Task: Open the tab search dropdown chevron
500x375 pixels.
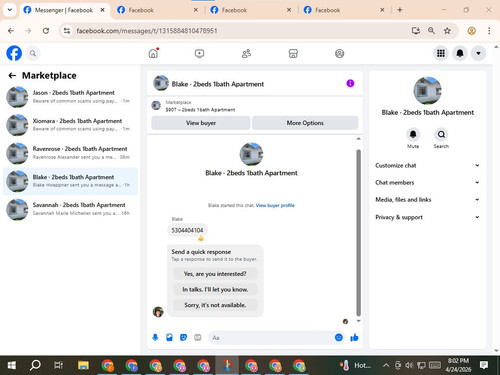Action: (x=10, y=10)
